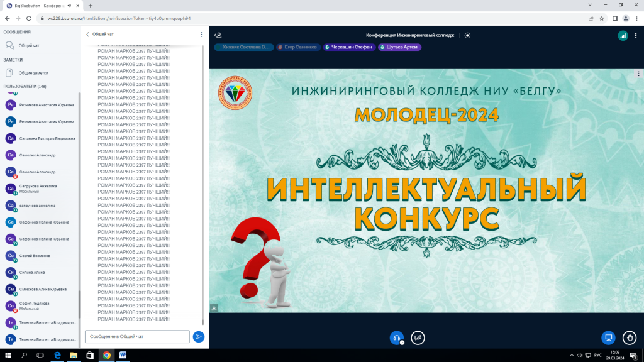Go back in the browser
The width and height of the screenshot is (644, 362).
[x=8, y=18]
